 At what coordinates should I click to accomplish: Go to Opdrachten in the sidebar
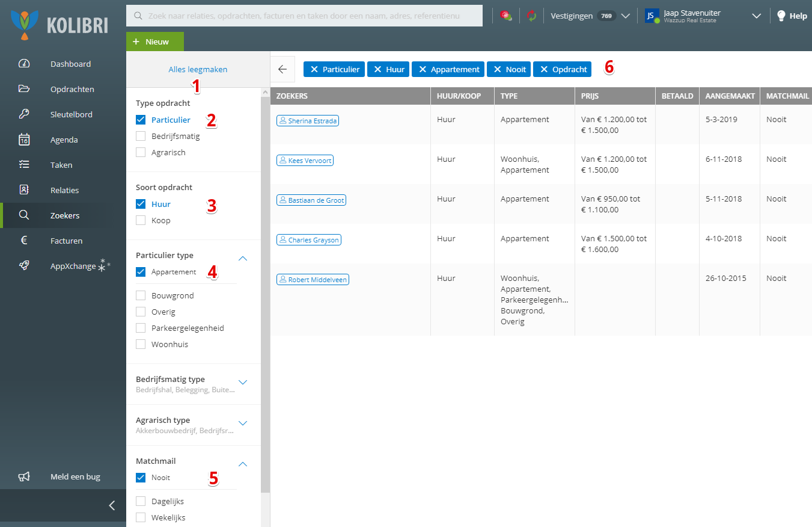72,89
